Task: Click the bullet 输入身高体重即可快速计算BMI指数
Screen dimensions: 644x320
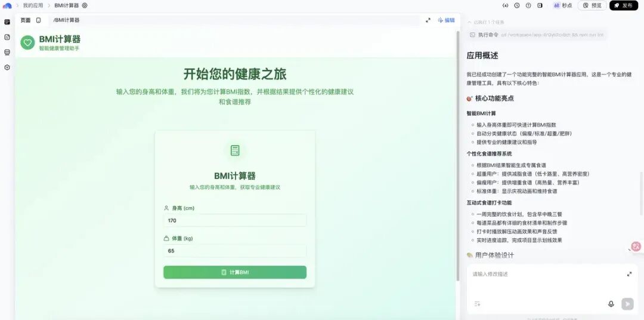Action: pos(516,125)
